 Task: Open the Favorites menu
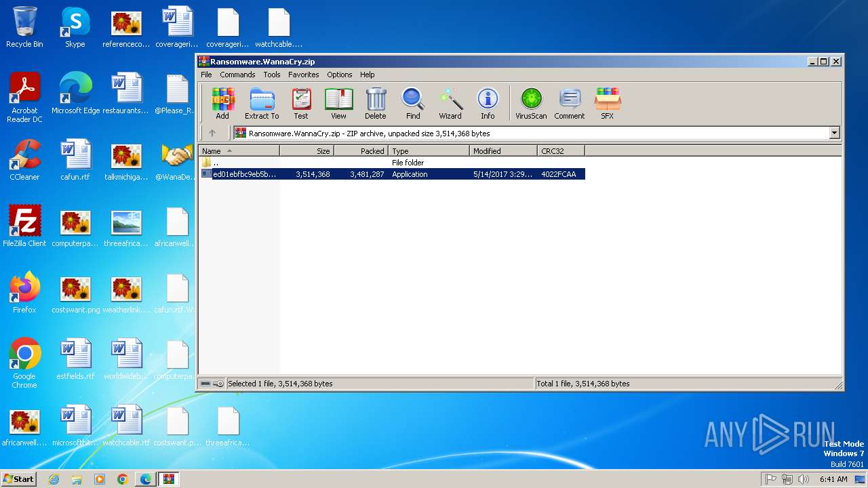tap(303, 75)
